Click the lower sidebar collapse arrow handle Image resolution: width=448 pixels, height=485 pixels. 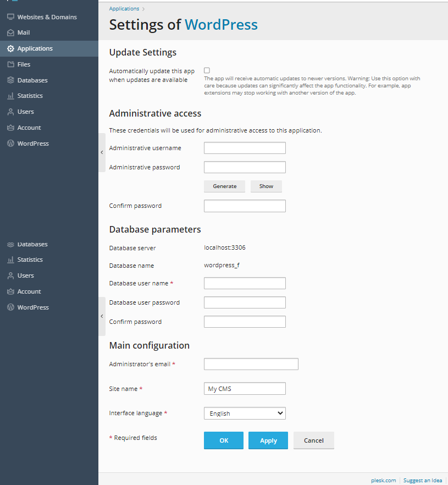click(102, 316)
